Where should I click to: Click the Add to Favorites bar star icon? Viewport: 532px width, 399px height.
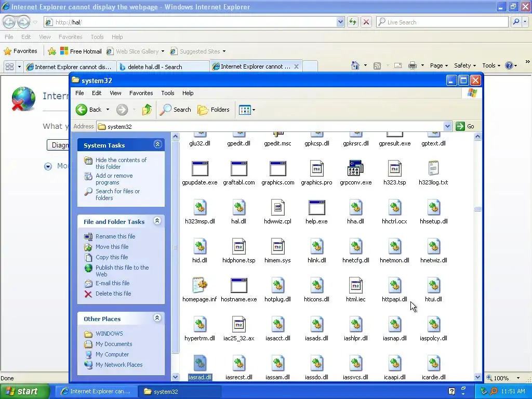[52, 51]
